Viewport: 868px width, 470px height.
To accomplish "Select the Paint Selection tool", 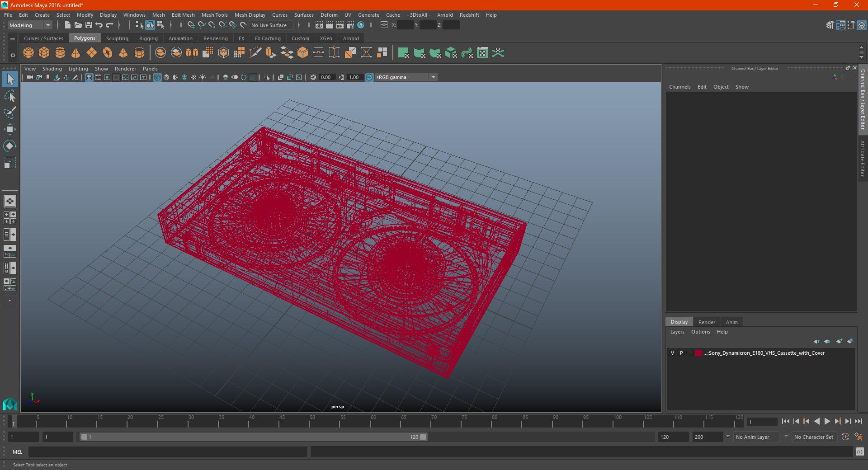I will tap(9, 113).
